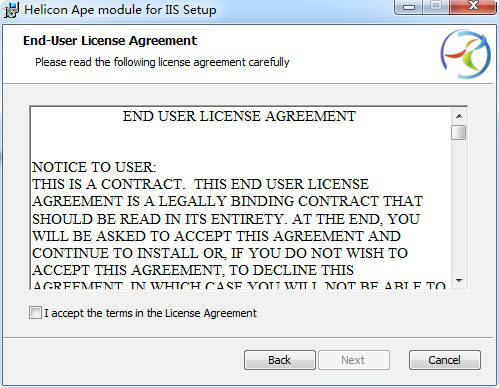Click the 'Helicon Ape module for IIS Setup' title text

[120, 10]
